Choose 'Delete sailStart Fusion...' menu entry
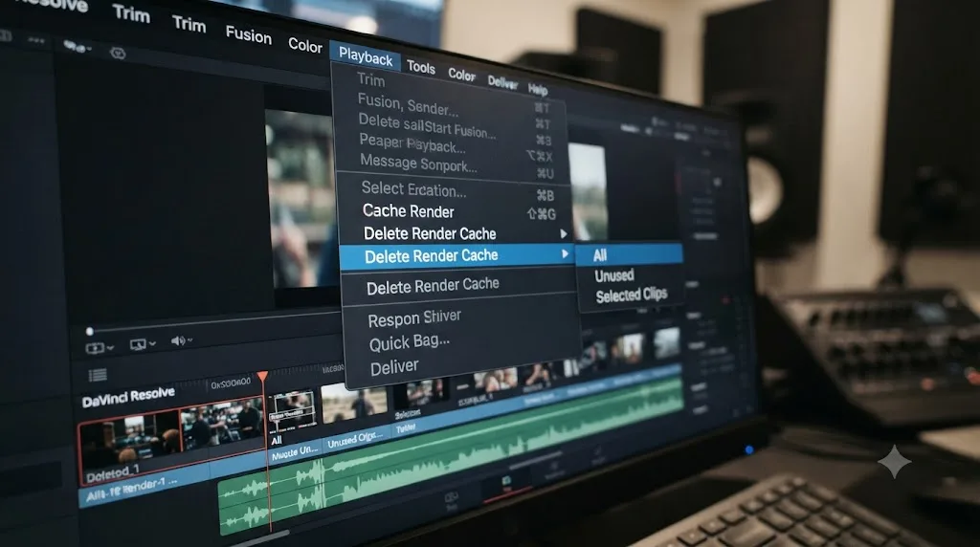The image size is (980, 547). click(x=427, y=125)
